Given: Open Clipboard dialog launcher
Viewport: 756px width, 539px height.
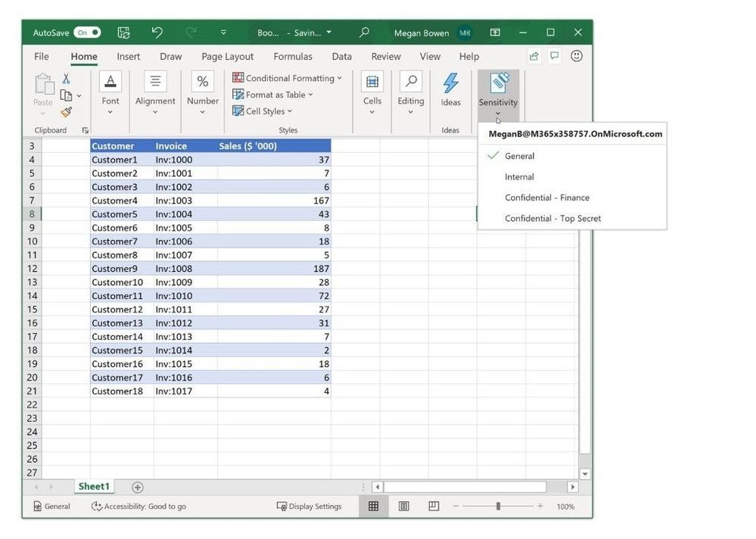Looking at the screenshot, I should click(85, 130).
